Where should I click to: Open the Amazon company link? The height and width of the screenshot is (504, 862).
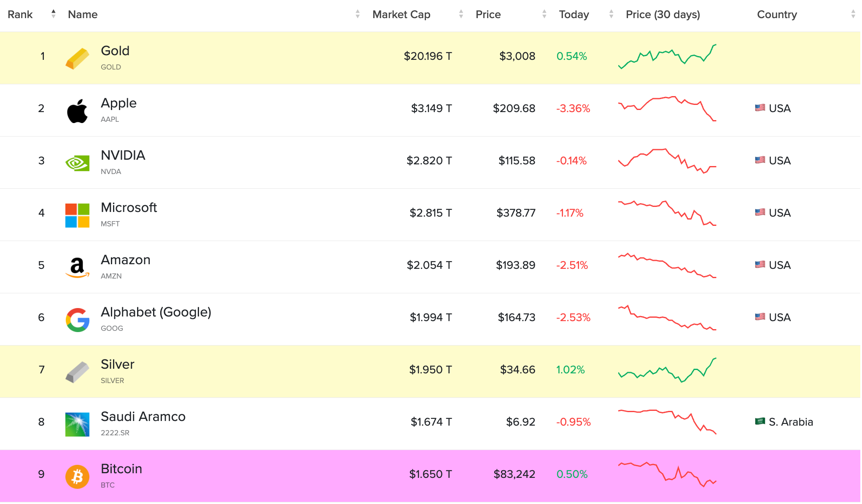click(x=125, y=260)
